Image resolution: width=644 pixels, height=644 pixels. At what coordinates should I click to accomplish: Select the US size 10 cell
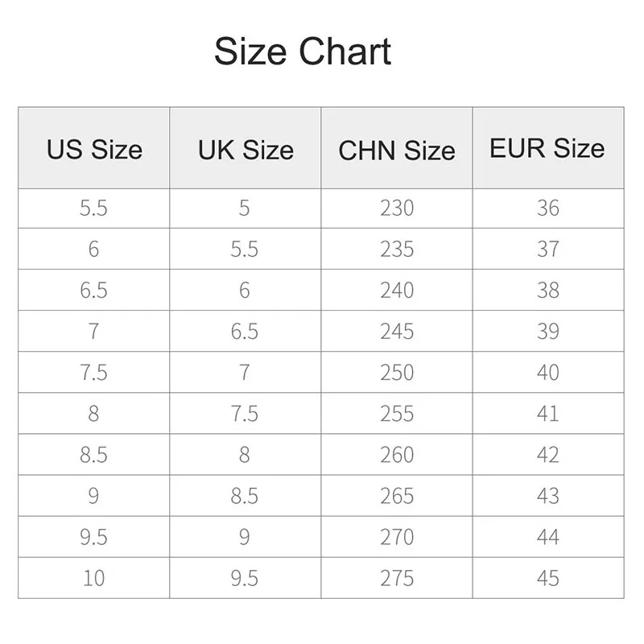93,578
